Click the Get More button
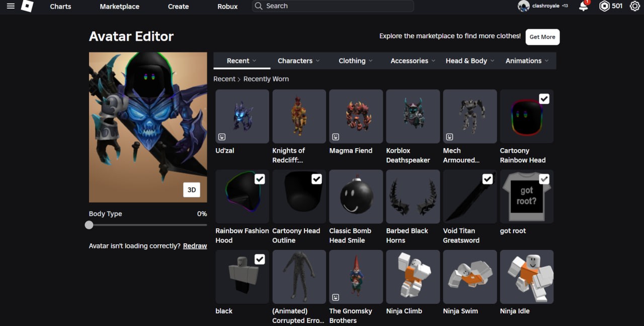644x326 pixels. (x=542, y=37)
